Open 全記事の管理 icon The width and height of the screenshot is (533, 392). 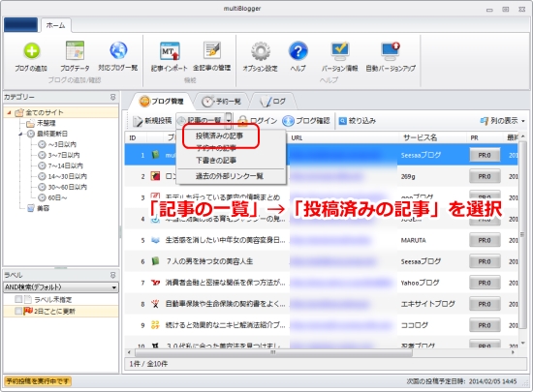point(212,50)
